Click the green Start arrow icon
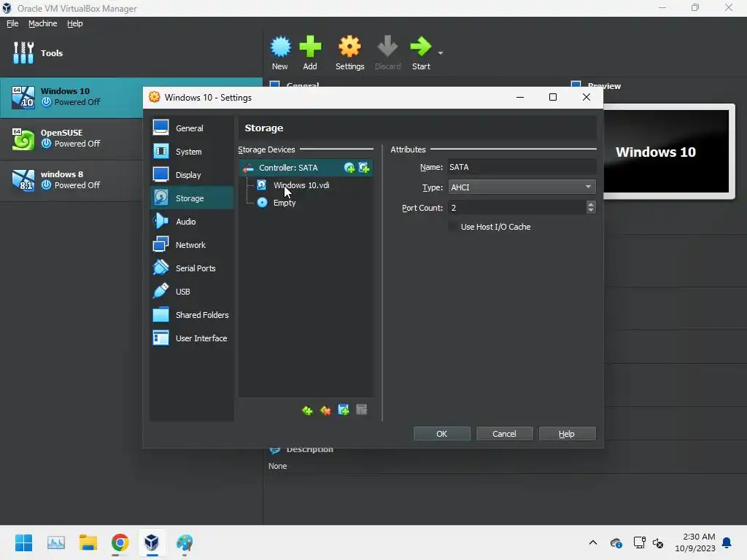747x560 pixels. [421, 47]
